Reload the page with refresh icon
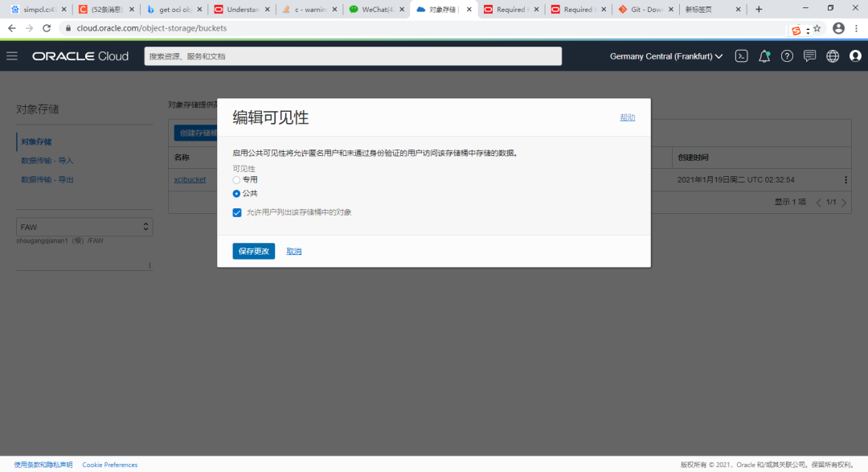The image size is (868, 472). tap(47, 28)
